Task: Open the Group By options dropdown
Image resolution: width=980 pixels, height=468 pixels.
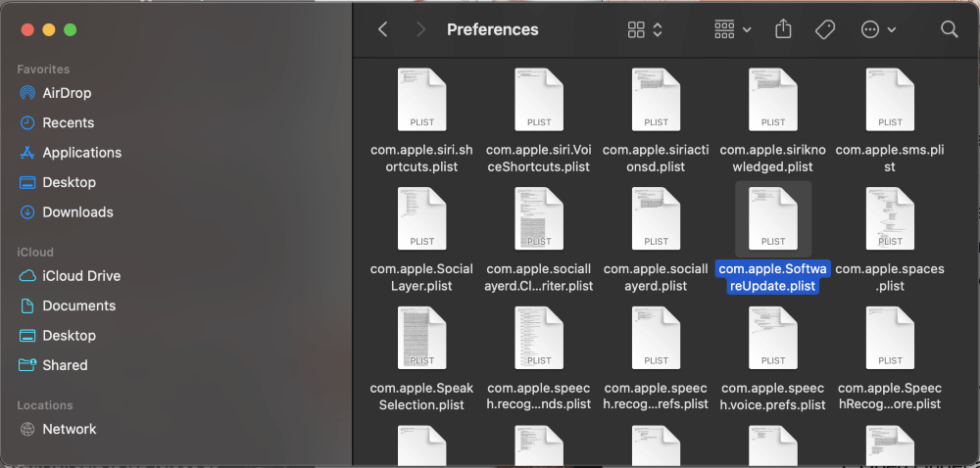Action: tap(732, 29)
